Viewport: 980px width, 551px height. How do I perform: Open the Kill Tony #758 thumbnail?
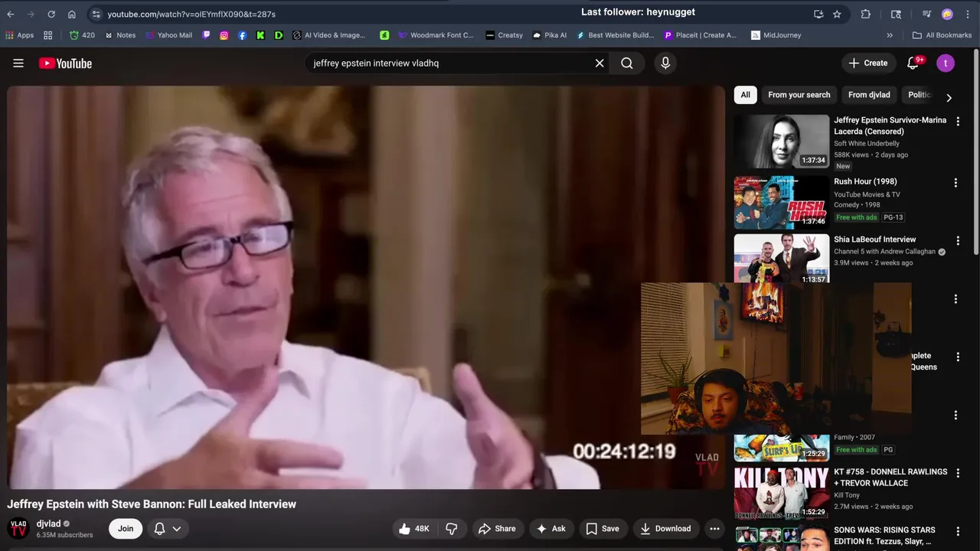point(782,493)
